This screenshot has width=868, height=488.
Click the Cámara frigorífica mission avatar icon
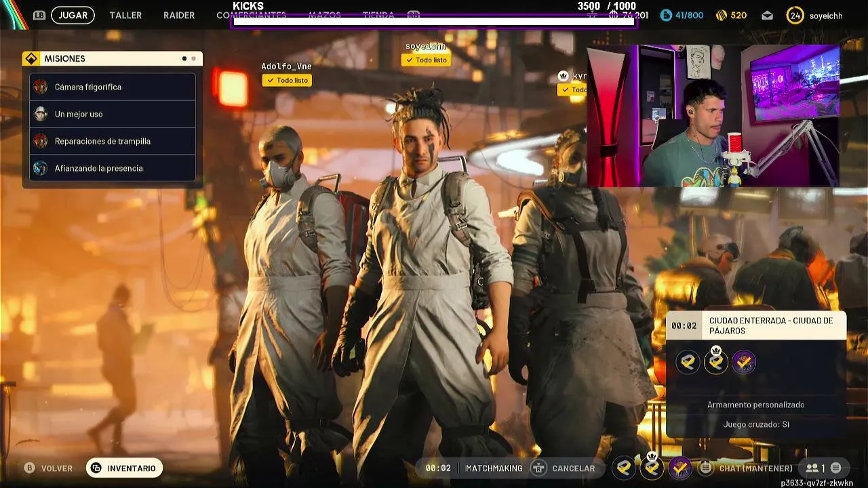41,87
